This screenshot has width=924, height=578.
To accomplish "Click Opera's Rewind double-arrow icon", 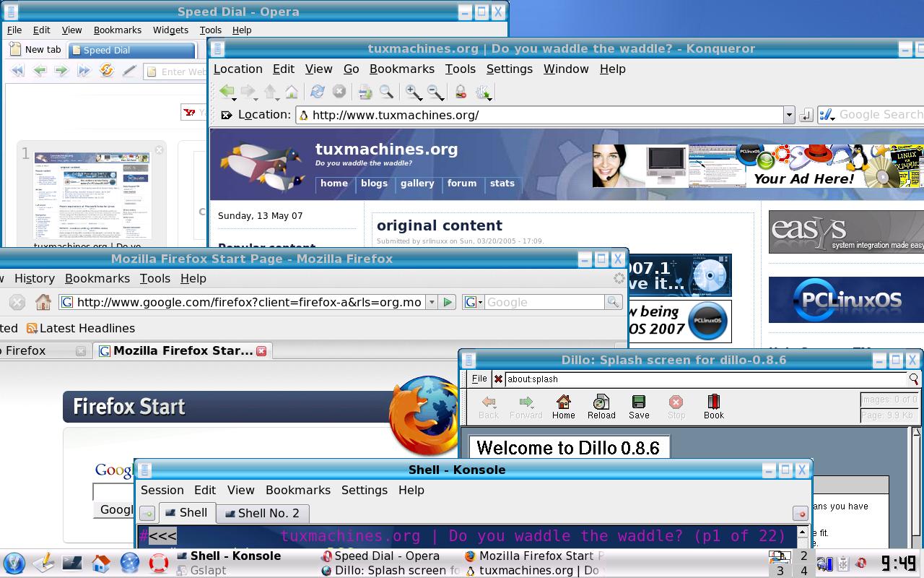I will [18, 71].
